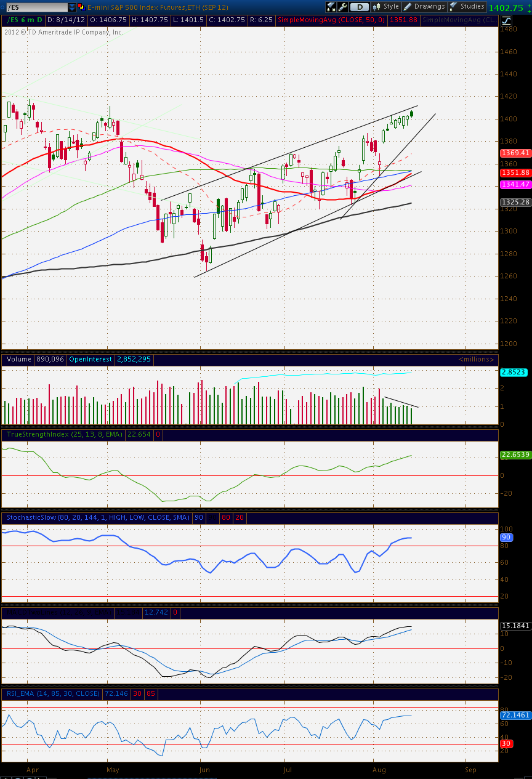Click the R: 6.25 range value

coord(261,20)
